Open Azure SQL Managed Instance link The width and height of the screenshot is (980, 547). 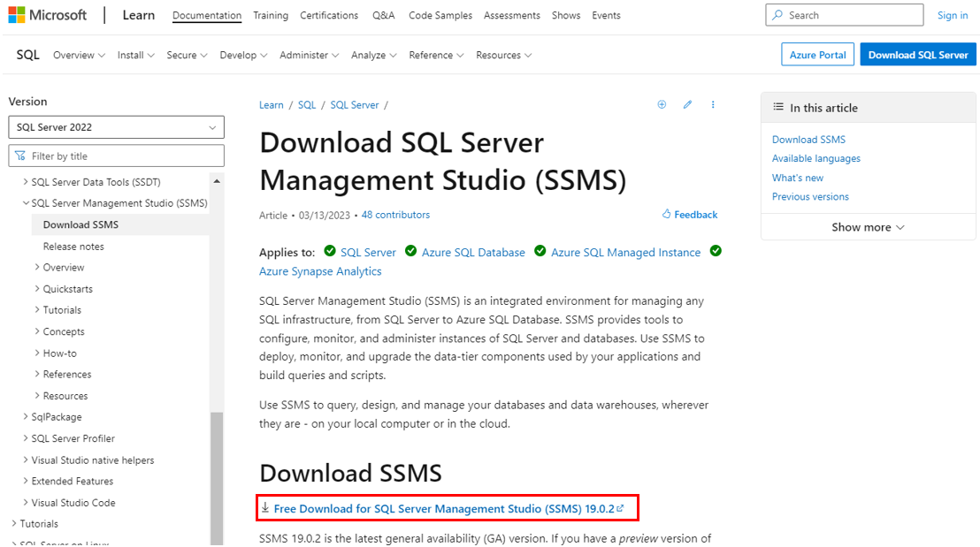(x=625, y=252)
